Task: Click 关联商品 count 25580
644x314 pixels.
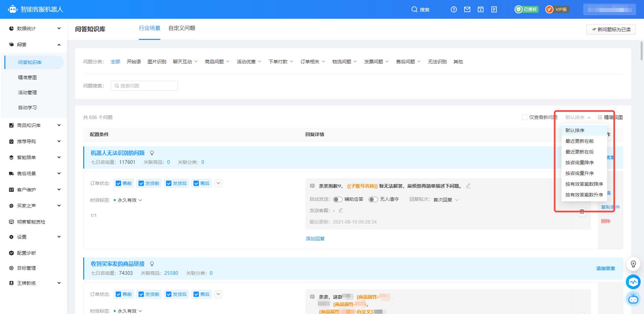Action: point(171,273)
